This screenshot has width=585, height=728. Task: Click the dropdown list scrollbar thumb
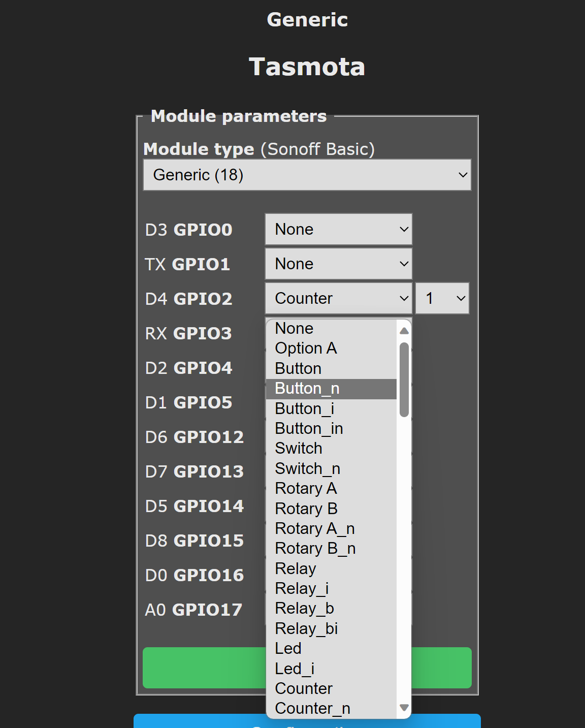[x=404, y=379]
